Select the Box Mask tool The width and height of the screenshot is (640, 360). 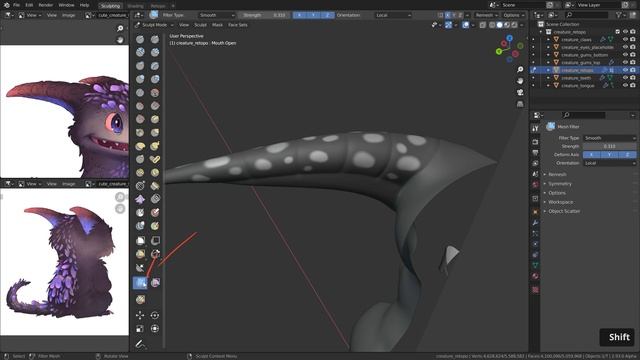coord(140,240)
